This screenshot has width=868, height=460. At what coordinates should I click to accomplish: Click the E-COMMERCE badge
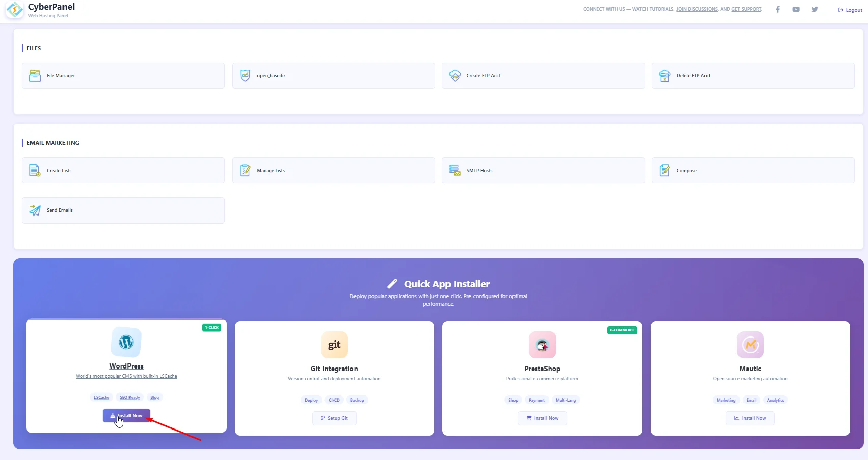coord(622,330)
